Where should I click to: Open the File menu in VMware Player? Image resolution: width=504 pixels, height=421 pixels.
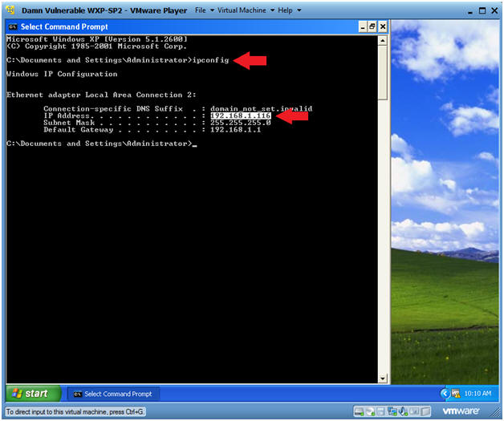pos(201,10)
